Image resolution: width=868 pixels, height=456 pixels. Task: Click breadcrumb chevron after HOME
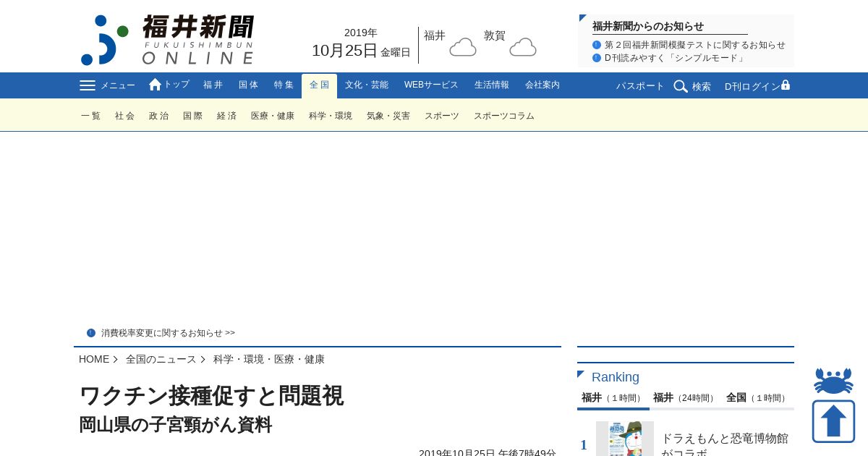tap(116, 359)
